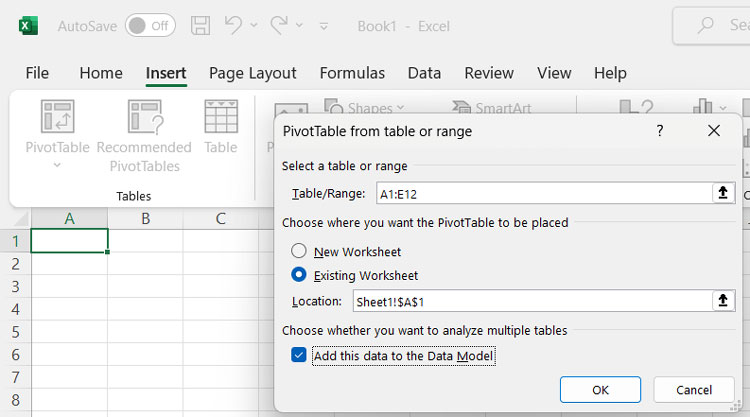Select the New Worksheet radio button
This screenshot has width=750, height=417.
pyautogui.click(x=299, y=252)
